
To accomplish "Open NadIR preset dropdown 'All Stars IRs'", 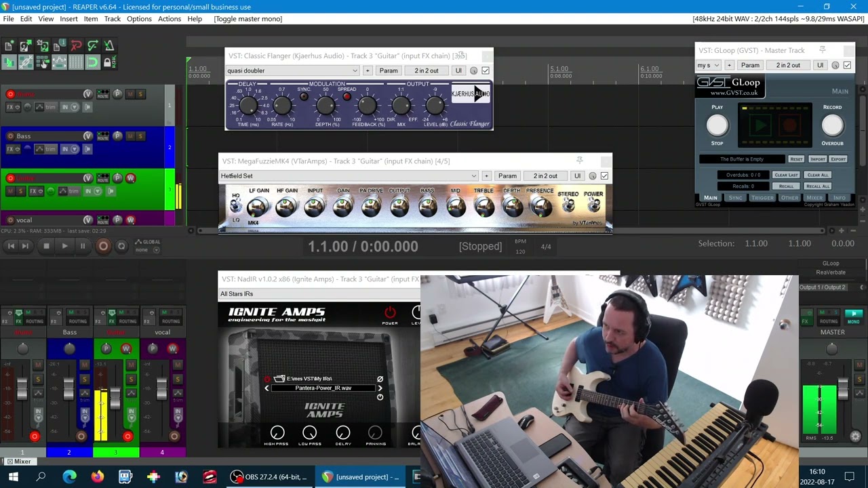I will point(319,293).
